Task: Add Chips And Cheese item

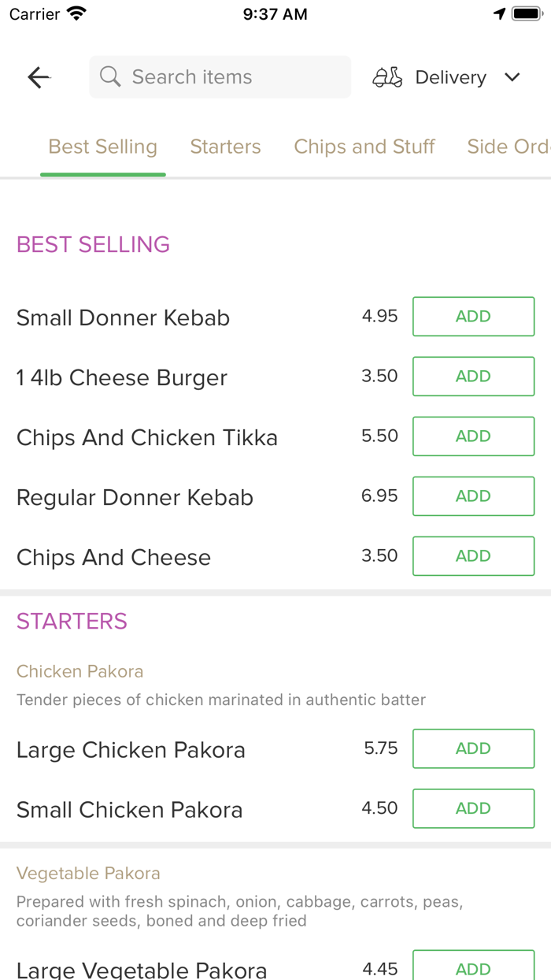Action: 473,556
